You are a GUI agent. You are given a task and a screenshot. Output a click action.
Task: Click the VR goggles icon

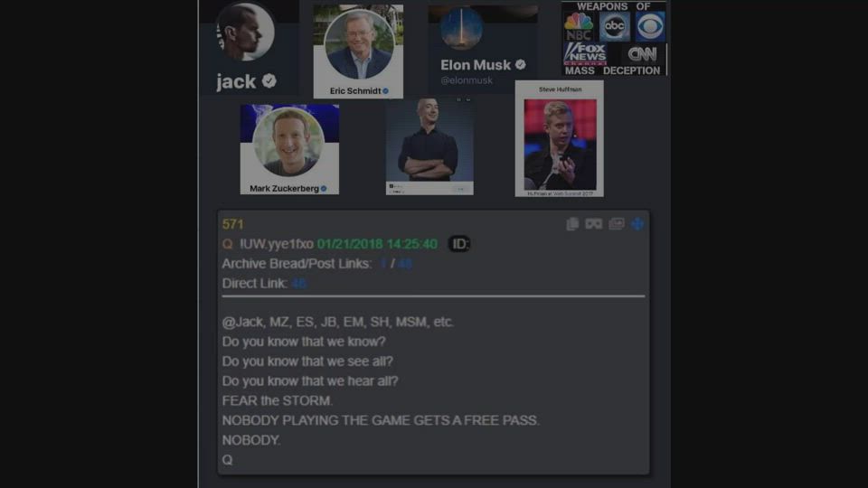[593, 224]
